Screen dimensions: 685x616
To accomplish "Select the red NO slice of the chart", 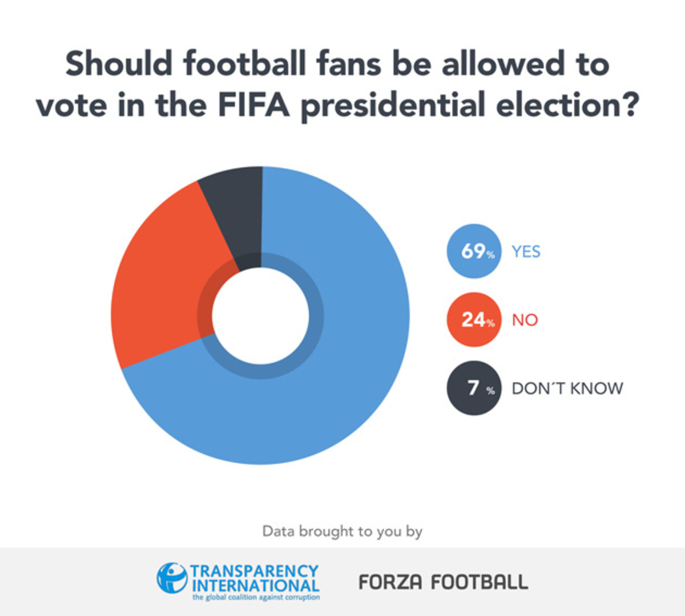I will point(160,285).
